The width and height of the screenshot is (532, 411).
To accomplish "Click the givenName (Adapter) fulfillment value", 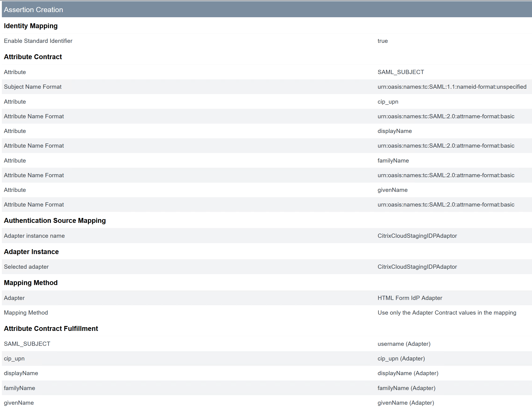I will [x=406, y=402].
